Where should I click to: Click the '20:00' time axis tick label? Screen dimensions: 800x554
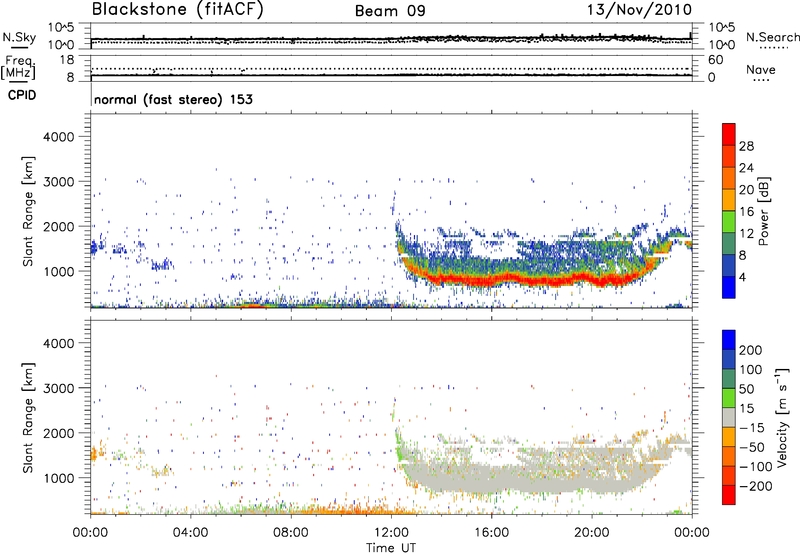(x=592, y=533)
